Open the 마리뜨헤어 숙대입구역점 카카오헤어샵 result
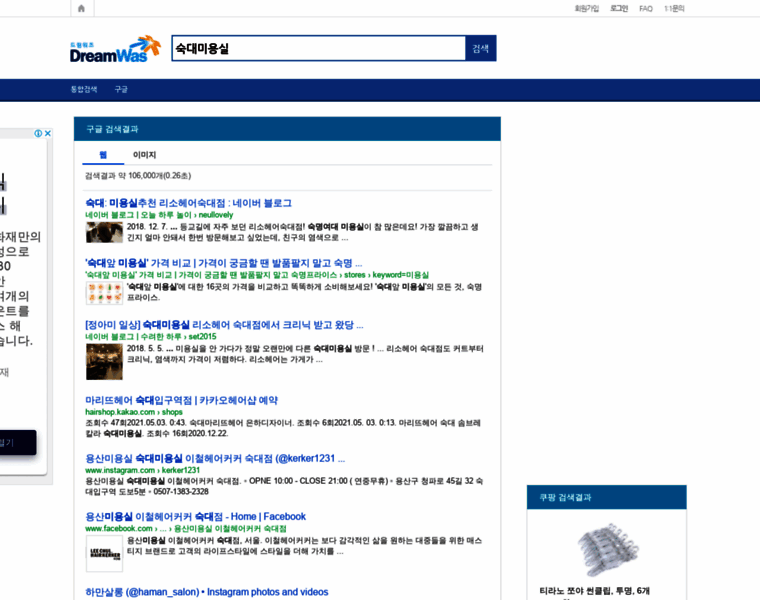Image resolution: width=760 pixels, height=600 pixels. point(181,400)
